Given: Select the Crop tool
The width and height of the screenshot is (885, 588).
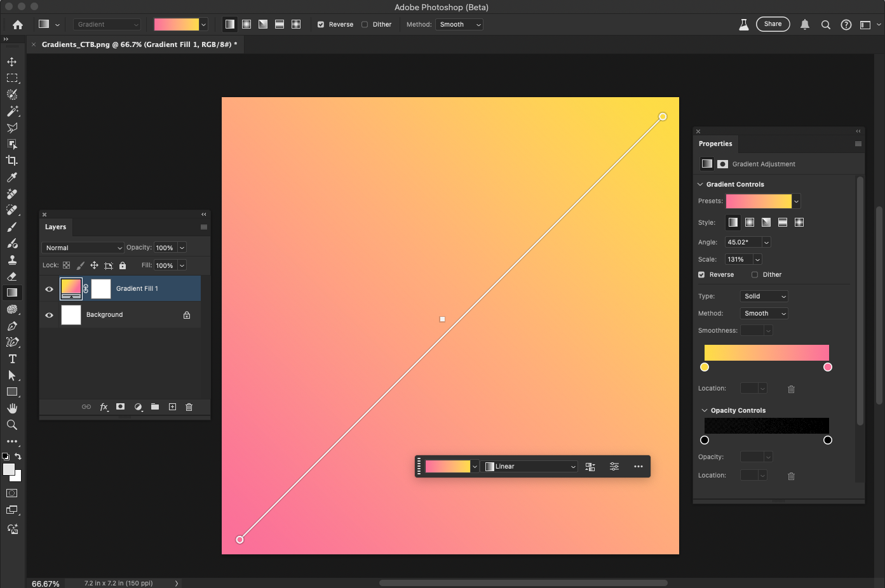Looking at the screenshot, I should [x=11, y=160].
